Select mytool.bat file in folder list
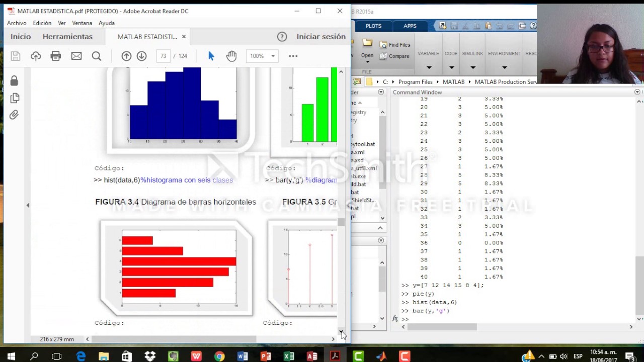This screenshot has height=362, width=644. 363,144
